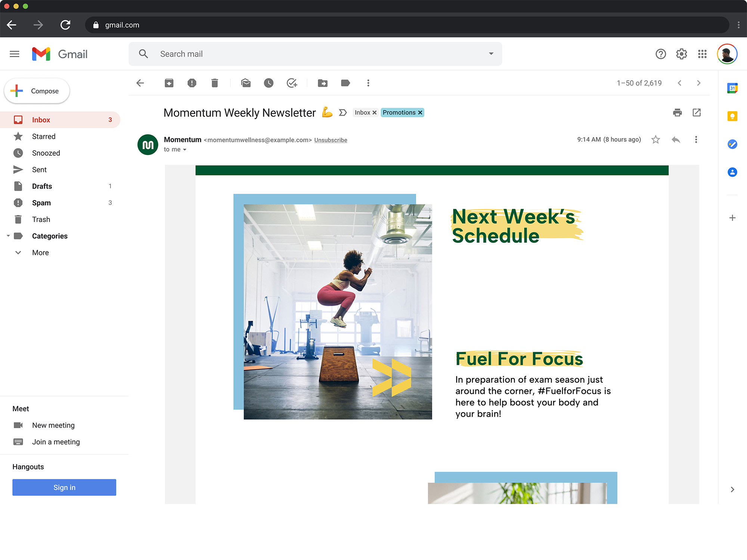Mark the email as unread

pos(246,83)
